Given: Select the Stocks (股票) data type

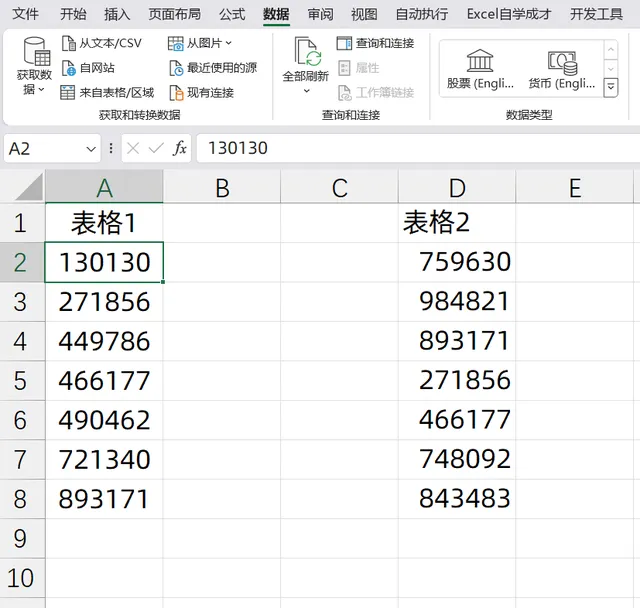Looking at the screenshot, I should (x=480, y=69).
